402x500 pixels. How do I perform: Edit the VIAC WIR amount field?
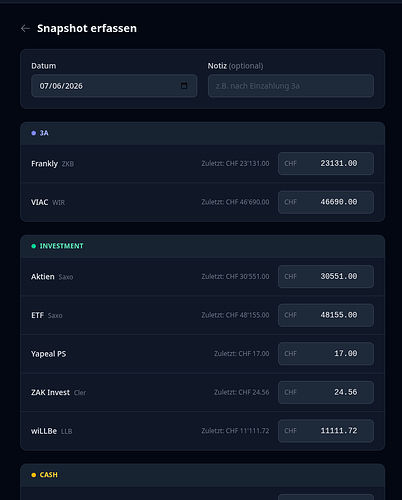(x=326, y=202)
